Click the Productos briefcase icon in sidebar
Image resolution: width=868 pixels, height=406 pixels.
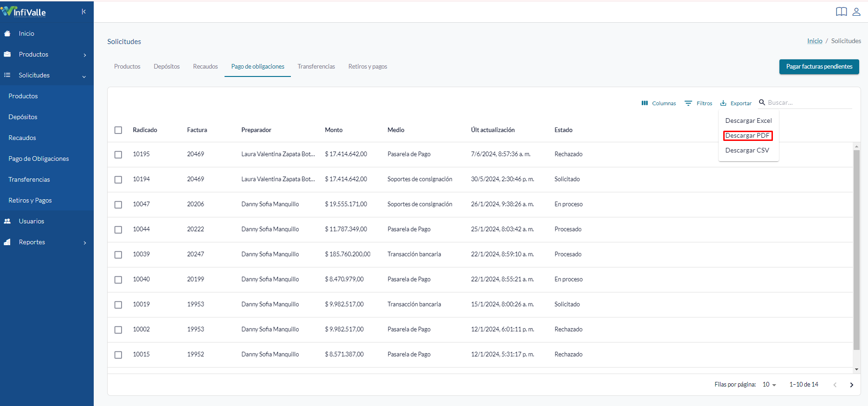click(x=7, y=54)
